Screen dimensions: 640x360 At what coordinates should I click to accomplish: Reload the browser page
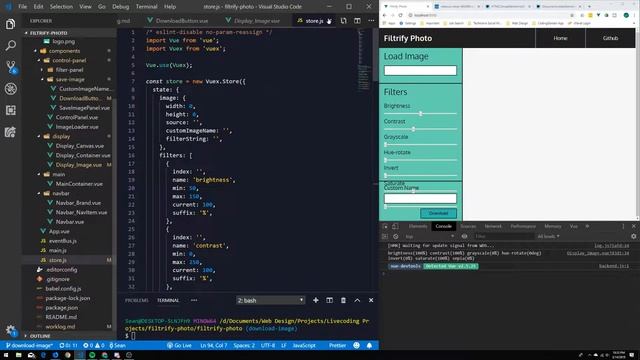click(x=400, y=15)
